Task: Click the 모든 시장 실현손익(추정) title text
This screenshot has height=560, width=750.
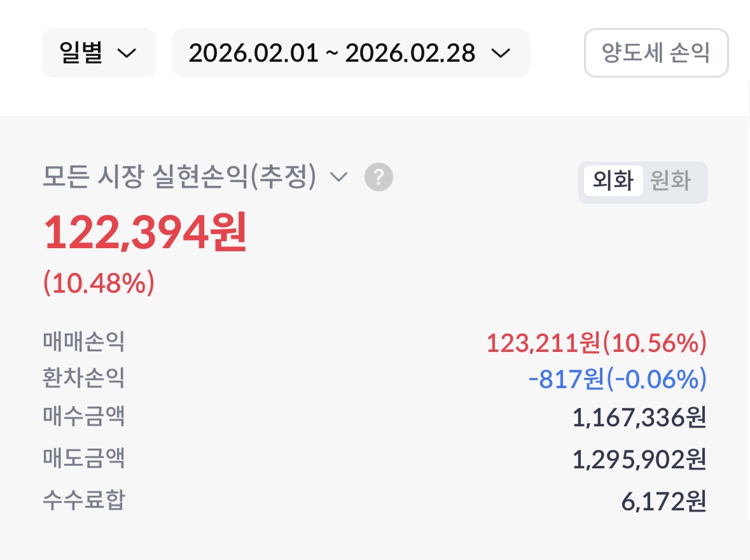Action: (x=179, y=178)
